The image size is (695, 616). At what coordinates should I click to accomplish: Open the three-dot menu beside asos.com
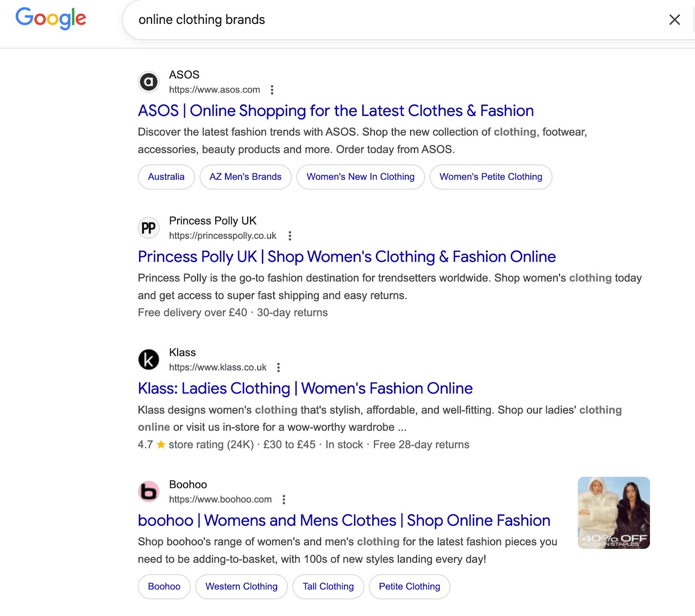tap(272, 90)
